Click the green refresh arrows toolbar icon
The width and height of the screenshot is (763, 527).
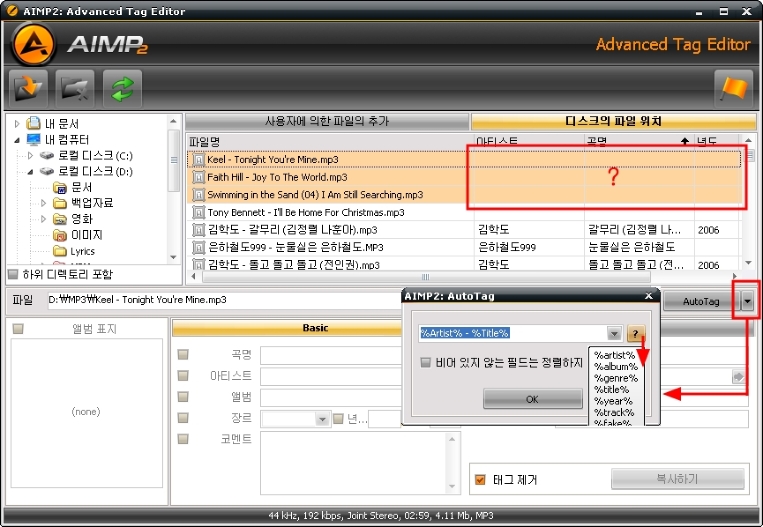tap(123, 89)
